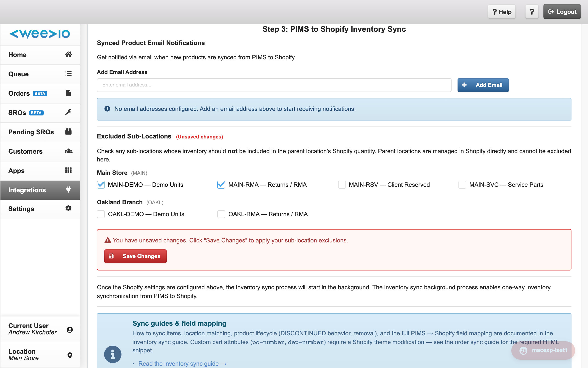
Task: Click the weeio logo
Action: coord(40,34)
